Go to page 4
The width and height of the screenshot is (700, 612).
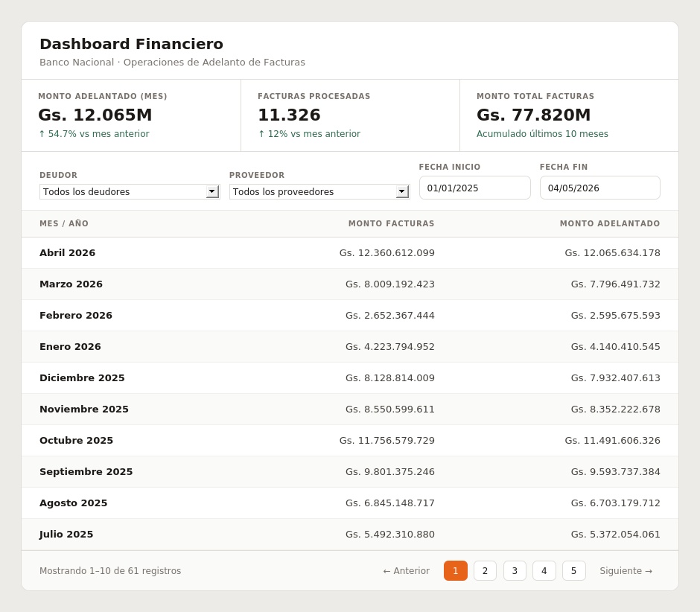(544, 571)
